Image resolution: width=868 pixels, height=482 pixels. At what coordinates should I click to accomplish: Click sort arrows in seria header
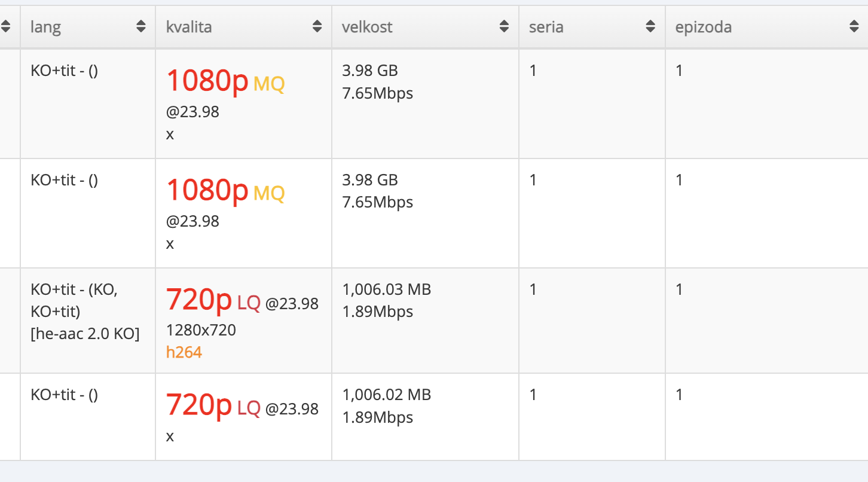651,26
